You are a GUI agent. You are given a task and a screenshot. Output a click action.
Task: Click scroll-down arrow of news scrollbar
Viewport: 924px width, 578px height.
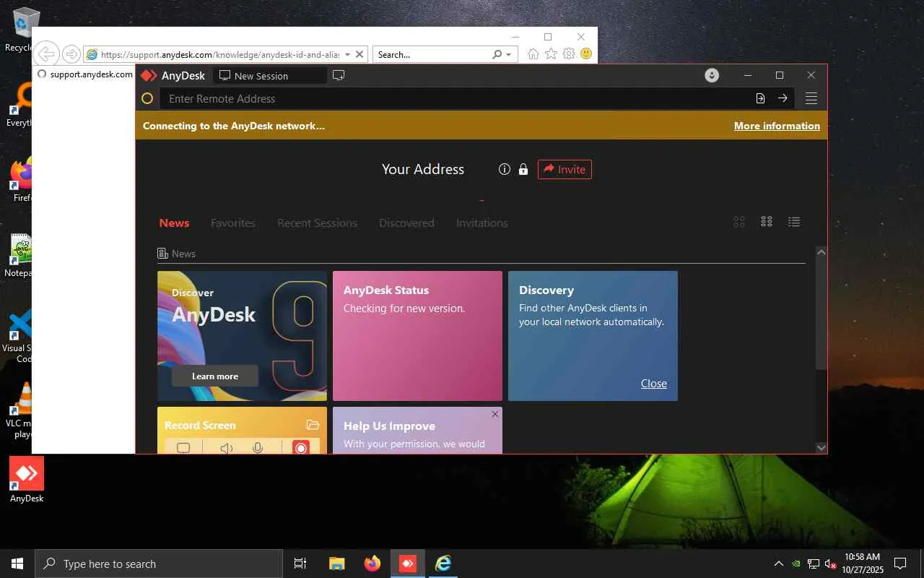821,448
